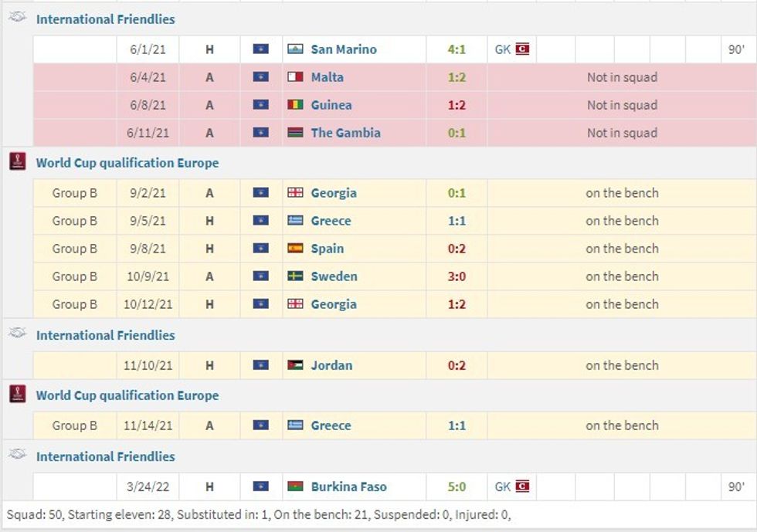
Task: Open the San Marino team link
Action: [343, 49]
